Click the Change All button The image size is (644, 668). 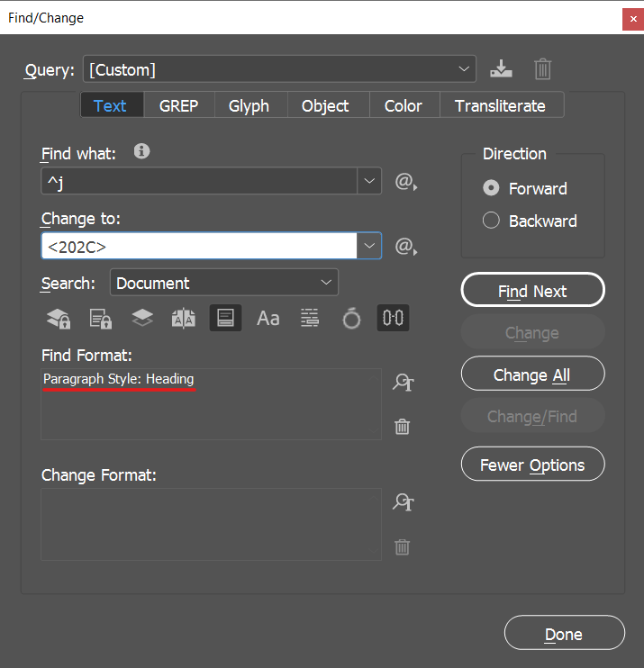(x=532, y=374)
